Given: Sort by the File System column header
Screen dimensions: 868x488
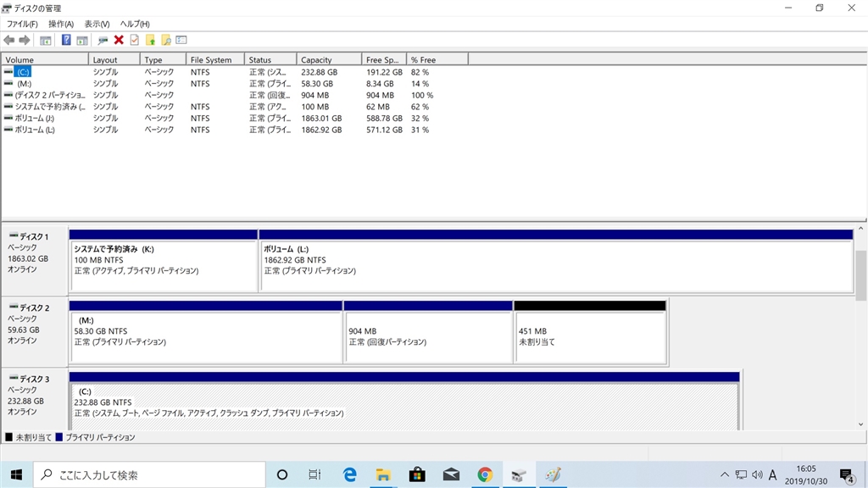Looking at the screenshot, I should point(214,60).
